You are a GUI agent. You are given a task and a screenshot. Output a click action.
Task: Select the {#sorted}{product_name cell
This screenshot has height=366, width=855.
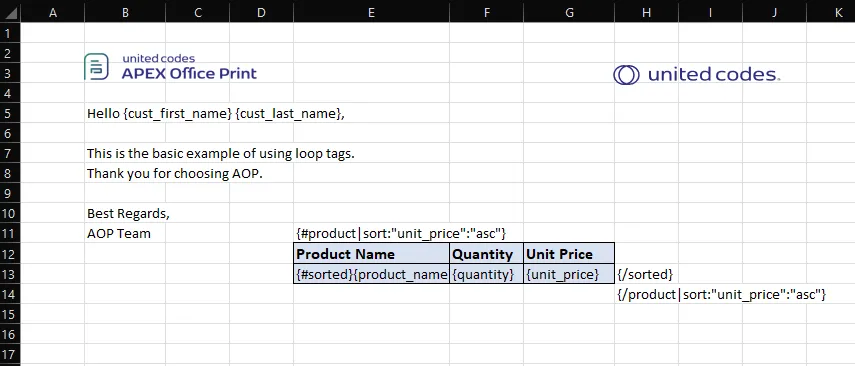click(371, 274)
